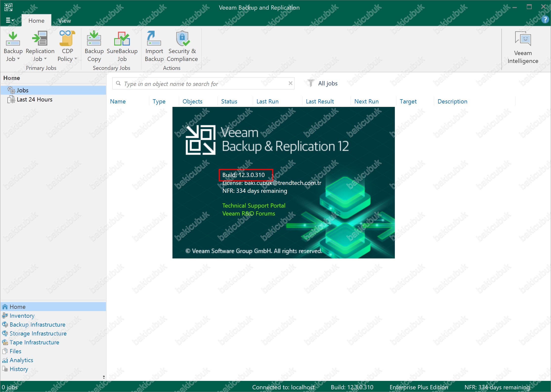Open the CDP Policy ribbon button
The image size is (551, 392).
(67, 46)
